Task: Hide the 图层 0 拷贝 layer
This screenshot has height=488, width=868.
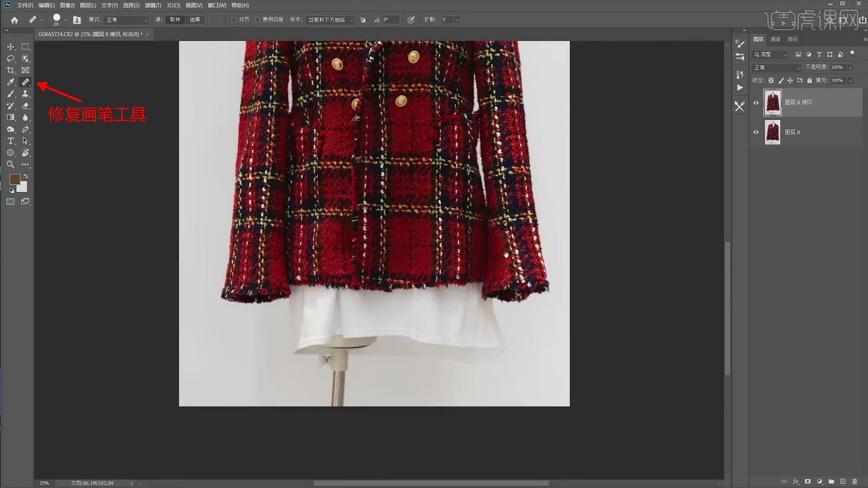Action: pyautogui.click(x=756, y=103)
